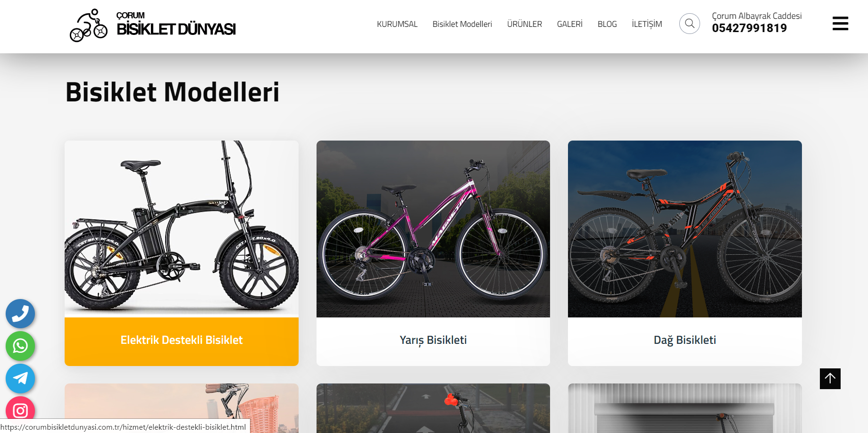Call the phone number 05427991819
Screen dimensions: 868x433
click(x=750, y=28)
